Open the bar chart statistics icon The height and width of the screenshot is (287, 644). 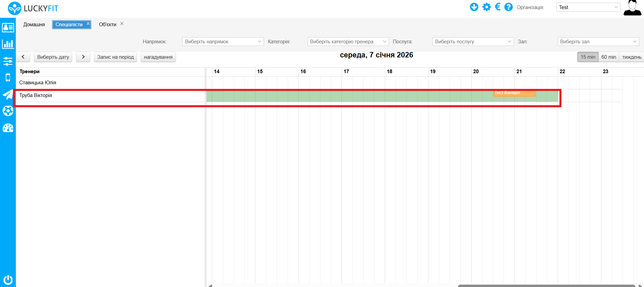click(x=8, y=44)
